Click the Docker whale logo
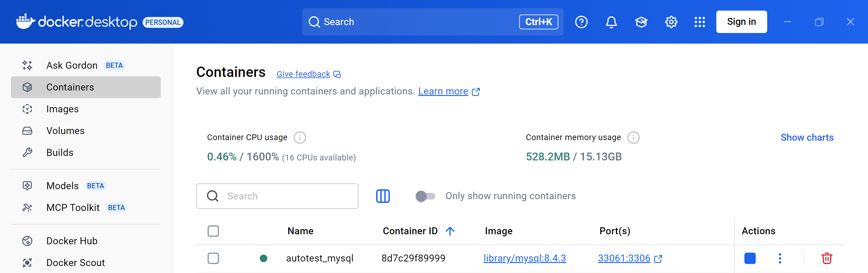 point(26,21)
